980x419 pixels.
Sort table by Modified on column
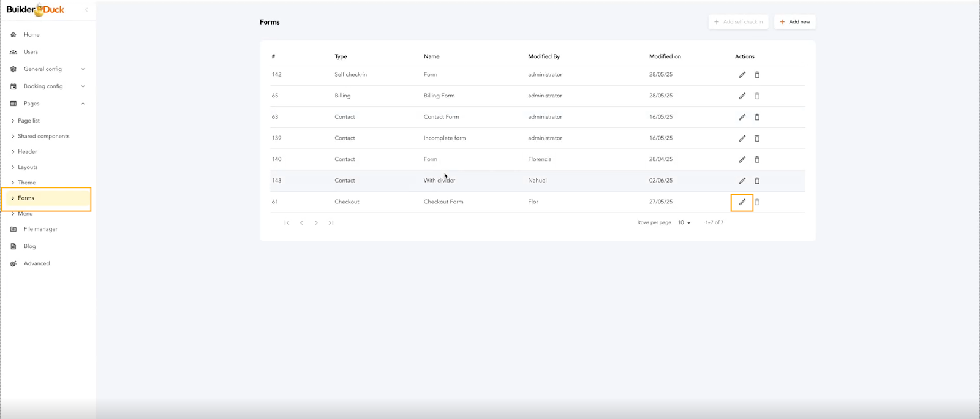[x=665, y=56]
